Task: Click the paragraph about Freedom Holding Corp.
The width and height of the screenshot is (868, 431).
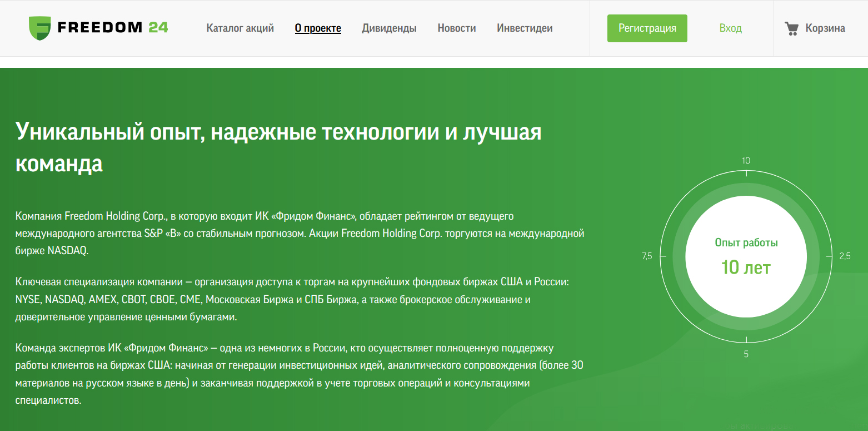Action: 300,233
